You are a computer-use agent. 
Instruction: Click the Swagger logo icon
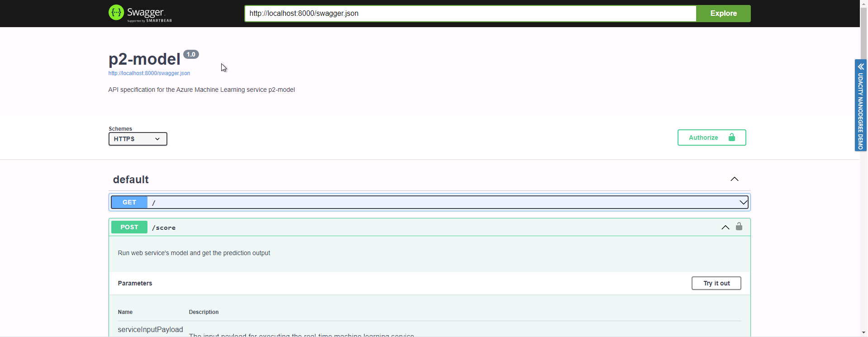[116, 13]
